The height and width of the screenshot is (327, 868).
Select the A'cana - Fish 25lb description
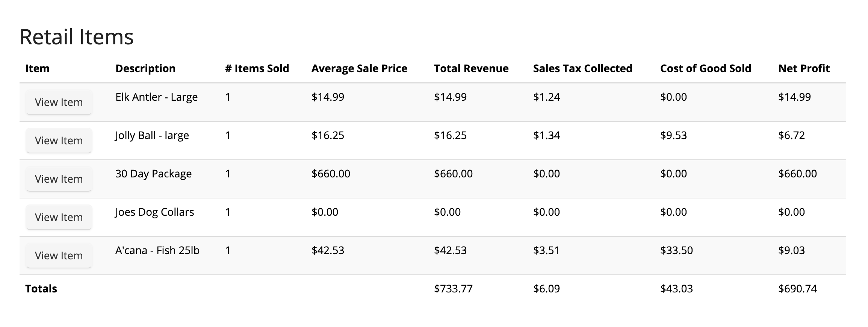point(157,250)
